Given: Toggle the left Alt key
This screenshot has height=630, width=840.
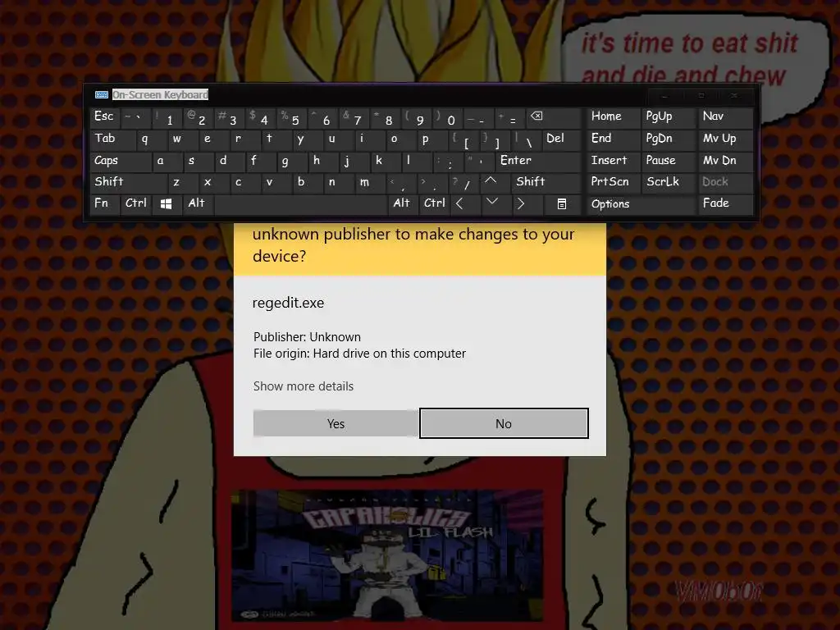Looking at the screenshot, I should coord(198,204).
